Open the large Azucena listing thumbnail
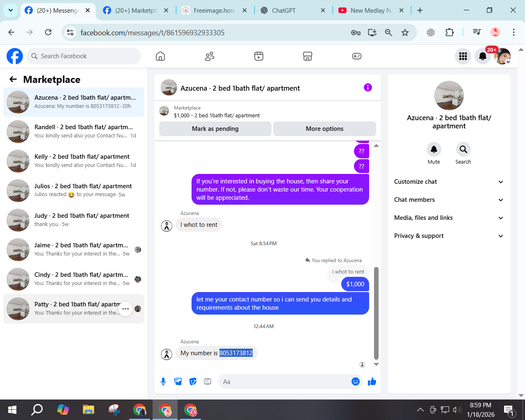The height and width of the screenshot is (420, 525). 449,96
